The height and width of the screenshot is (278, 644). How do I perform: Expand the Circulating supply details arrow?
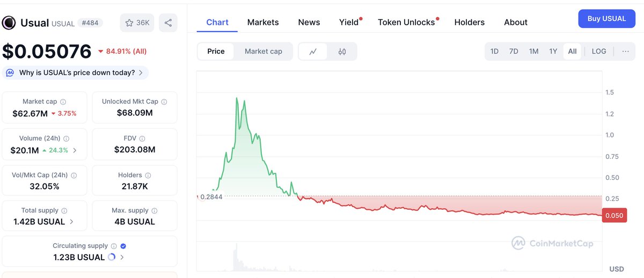pyautogui.click(x=122, y=257)
